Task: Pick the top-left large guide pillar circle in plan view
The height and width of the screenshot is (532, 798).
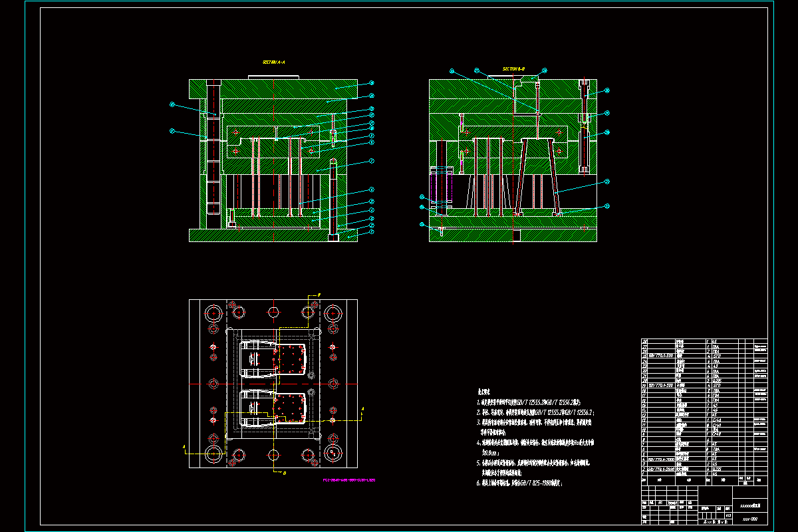Action: 214,313
